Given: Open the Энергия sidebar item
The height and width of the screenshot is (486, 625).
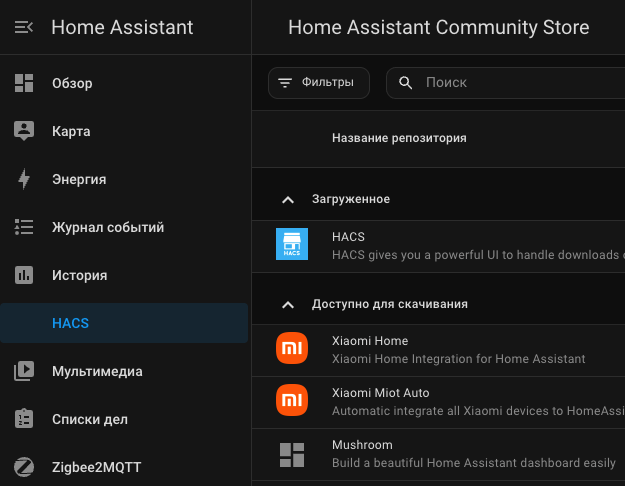Looking at the screenshot, I should pos(124,179).
